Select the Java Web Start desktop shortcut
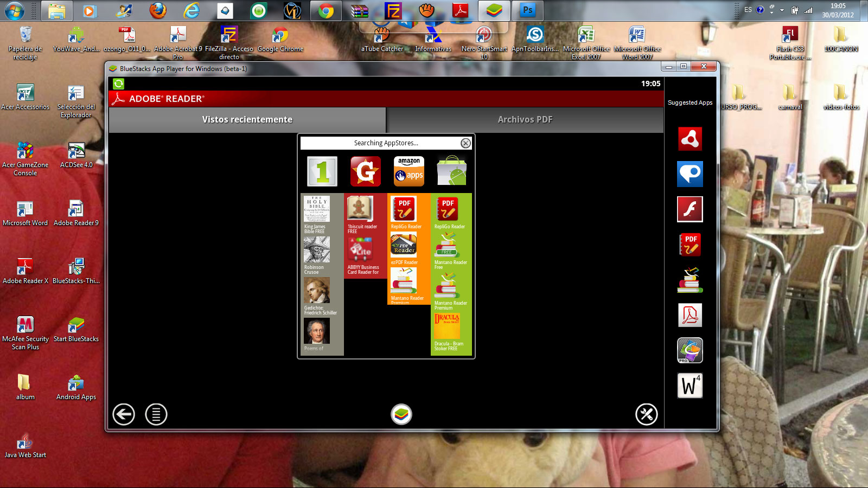868x488 pixels. (x=25, y=445)
